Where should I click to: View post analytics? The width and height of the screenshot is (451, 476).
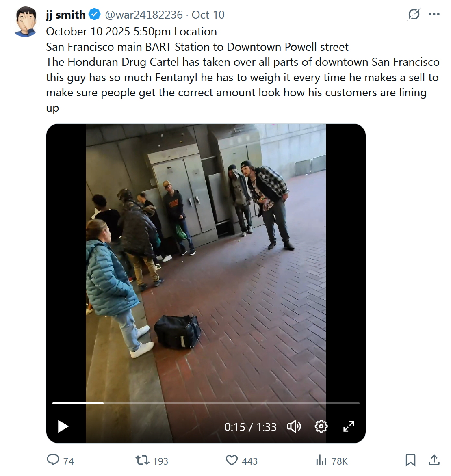coord(321,460)
